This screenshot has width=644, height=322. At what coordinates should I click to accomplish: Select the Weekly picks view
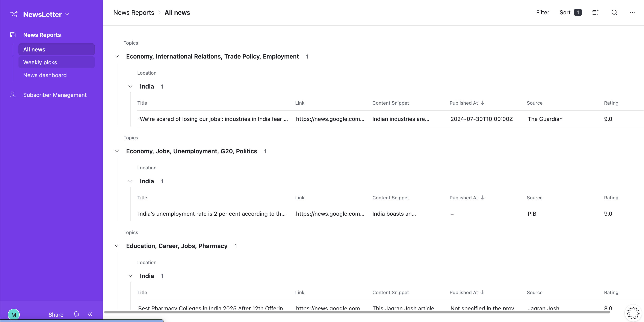56,62
